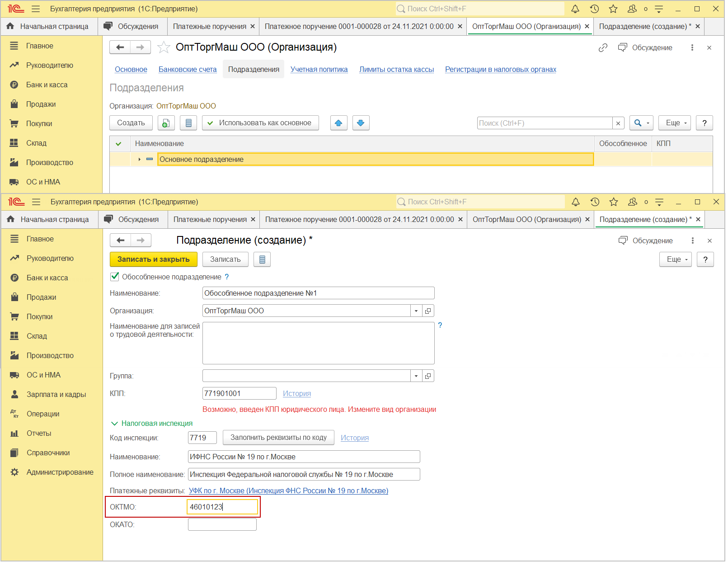Screen dimensions: 728x566
Task: Click into the ОКТМО input field
Action: click(222, 507)
